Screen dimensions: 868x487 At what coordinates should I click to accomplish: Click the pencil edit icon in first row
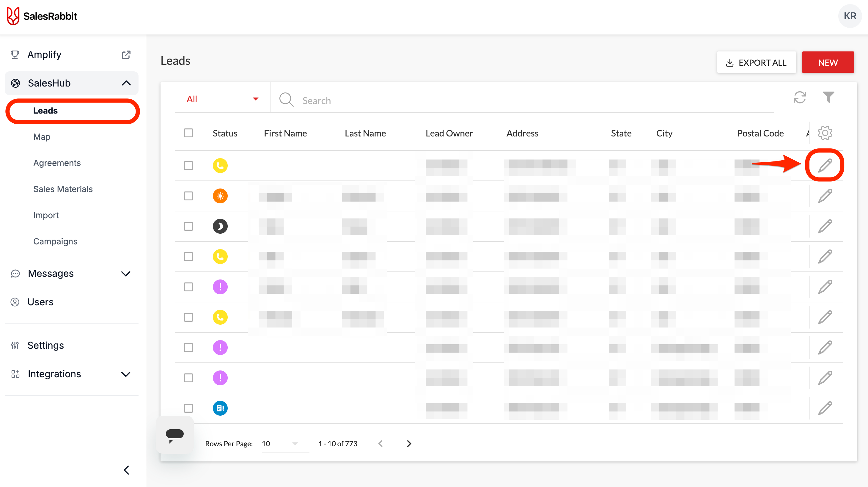[825, 166]
